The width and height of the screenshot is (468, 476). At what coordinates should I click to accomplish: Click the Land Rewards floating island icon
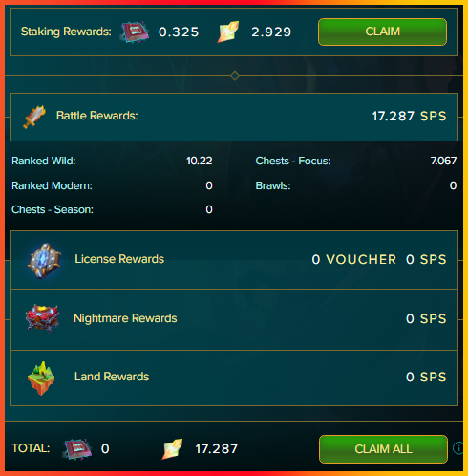tap(41, 379)
